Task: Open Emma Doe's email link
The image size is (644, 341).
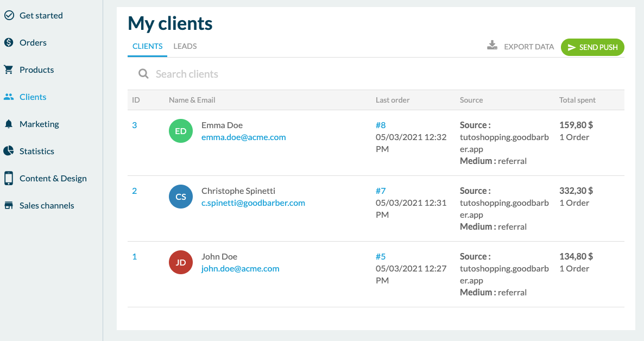Action: pyautogui.click(x=243, y=137)
